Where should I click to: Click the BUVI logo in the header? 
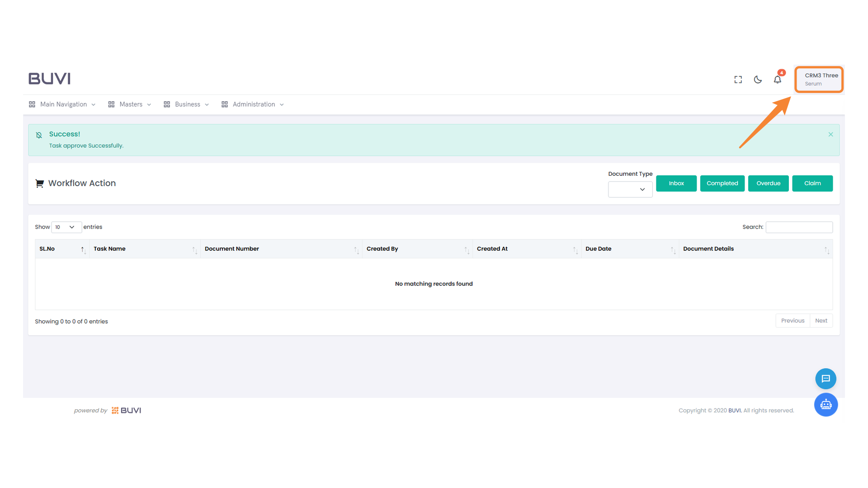49,78
